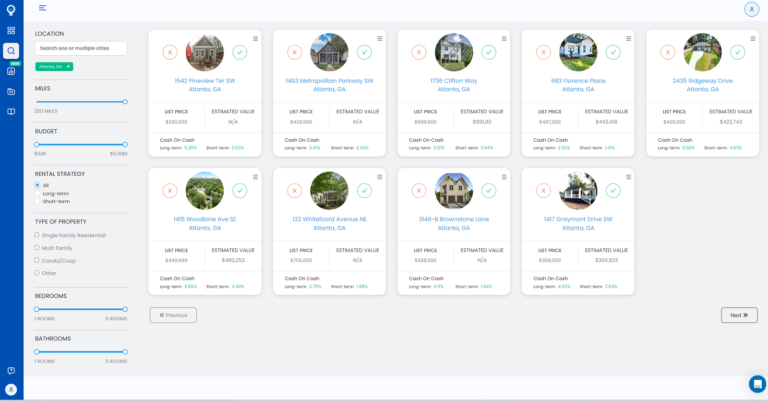The width and height of the screenshot is (768, 401).
Task: Click the search icon in left sidebar
Action: coord(11,51)
